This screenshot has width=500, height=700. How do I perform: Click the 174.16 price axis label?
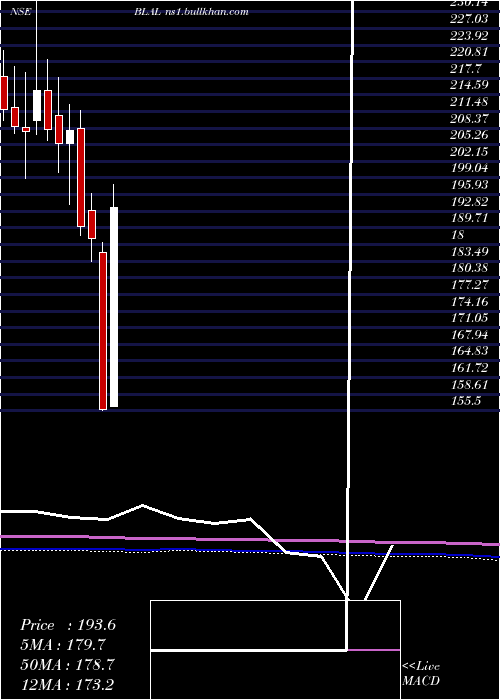[x=469, y=301]
